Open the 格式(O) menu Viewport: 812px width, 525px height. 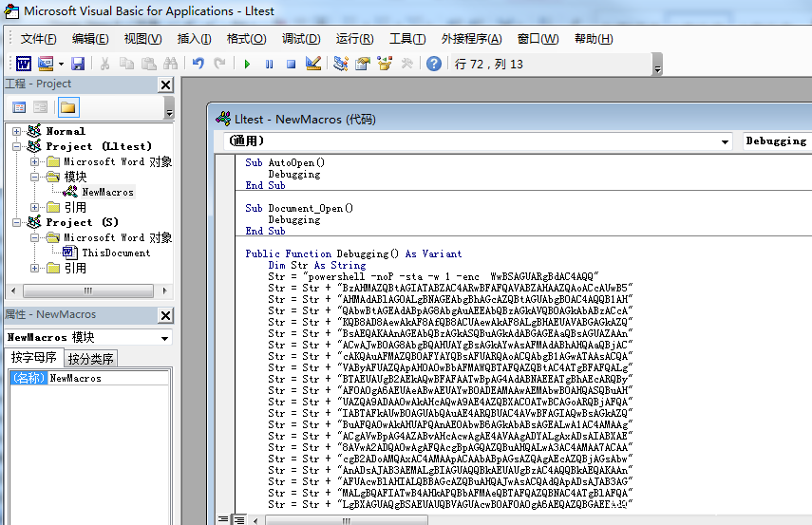coord(247,39)
